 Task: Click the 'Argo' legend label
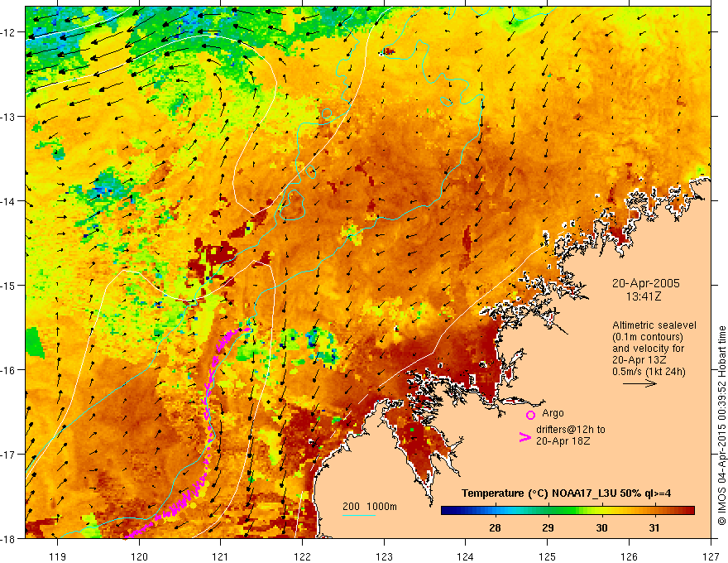pyautogui.click(x=553, y=413)
